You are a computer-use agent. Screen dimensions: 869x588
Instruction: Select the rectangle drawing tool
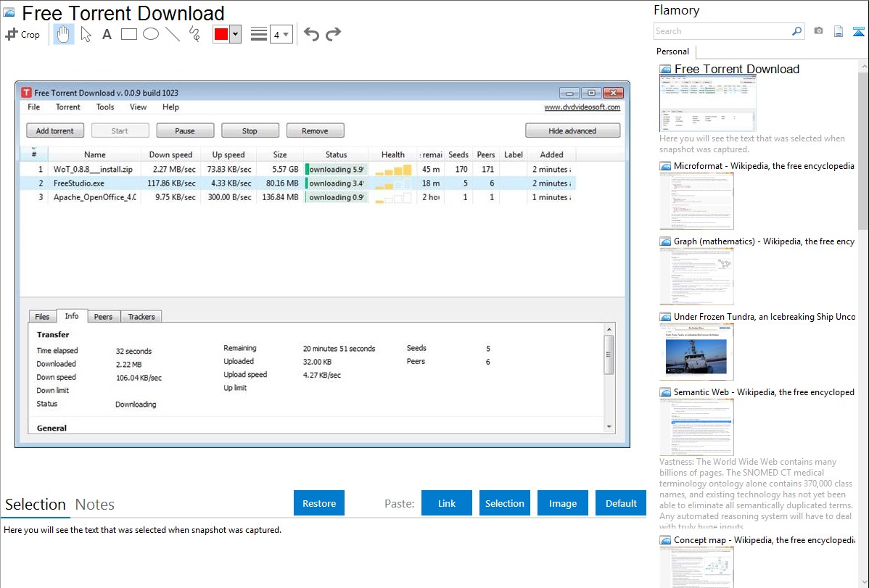pyautogui.click(x=128, y=34)
